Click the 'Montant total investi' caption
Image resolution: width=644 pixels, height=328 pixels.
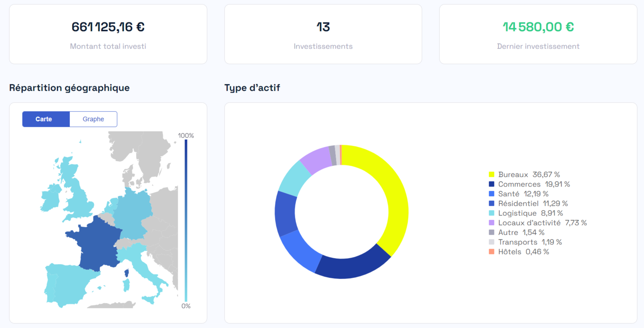click(108, 46)
